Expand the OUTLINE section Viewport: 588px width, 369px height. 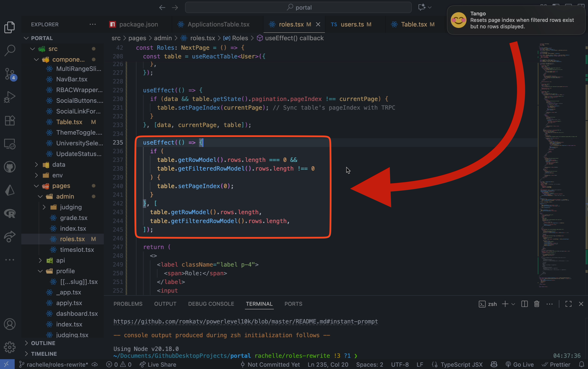[x=43, y=343]
